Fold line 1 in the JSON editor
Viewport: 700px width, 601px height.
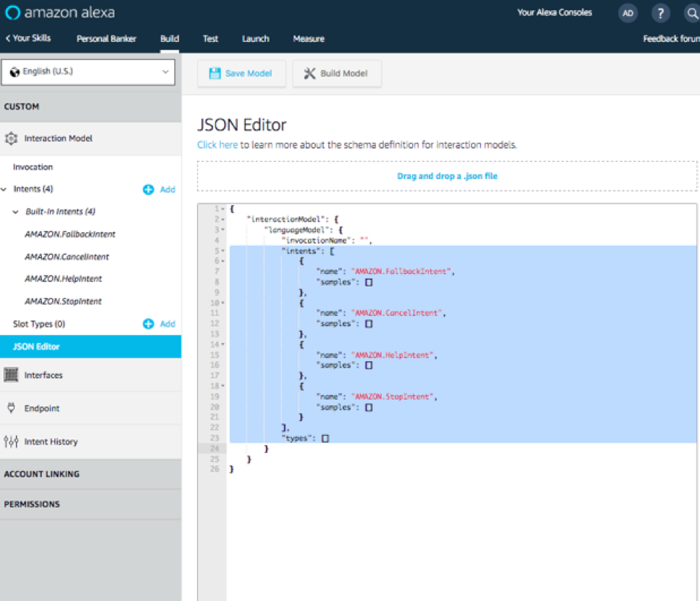click(222, 209)
